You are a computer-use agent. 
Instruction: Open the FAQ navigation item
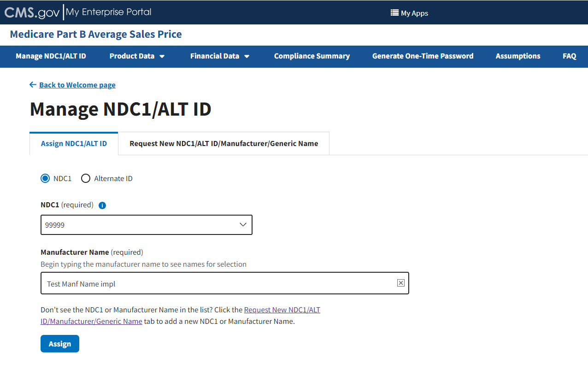569,56
